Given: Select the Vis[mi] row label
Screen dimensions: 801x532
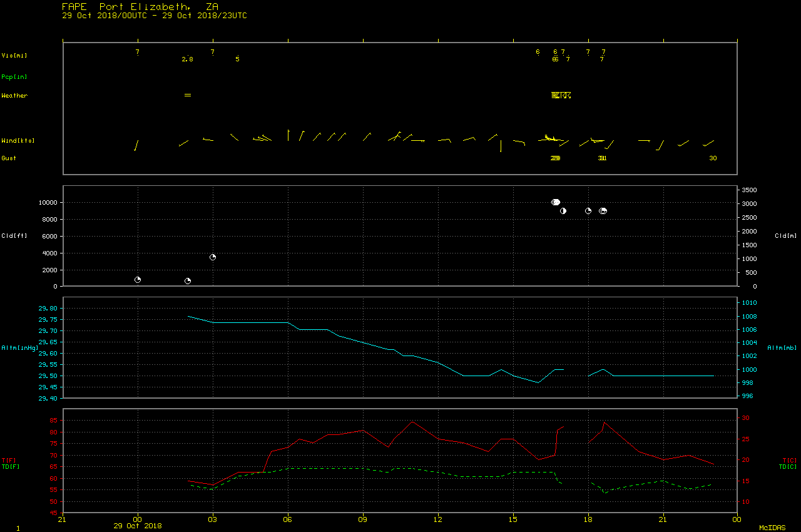Looking at the screenshot, I should click(14, 56).
